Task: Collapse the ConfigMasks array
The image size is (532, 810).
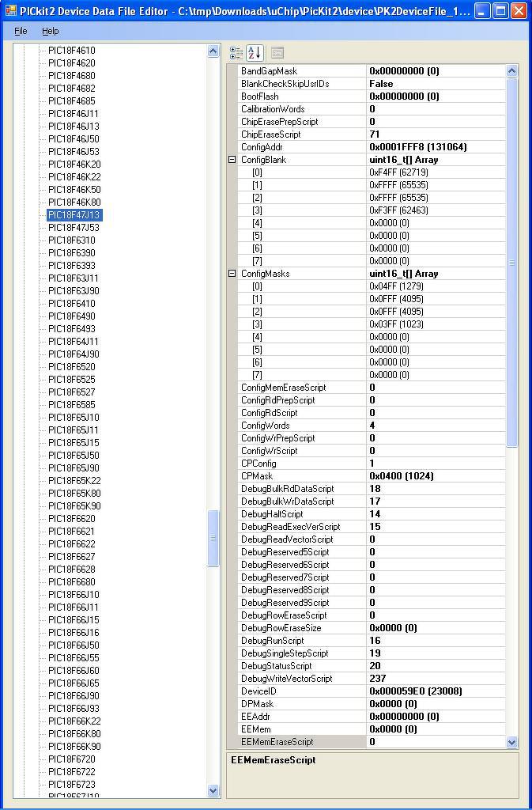Action: point(232,274)
